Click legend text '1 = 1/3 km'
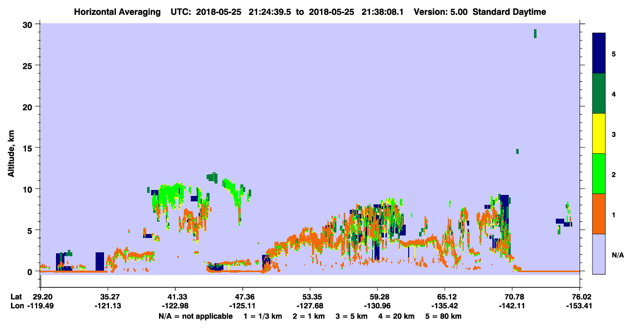The height and width of the screenshot is (330, 644). click(263, 316)
